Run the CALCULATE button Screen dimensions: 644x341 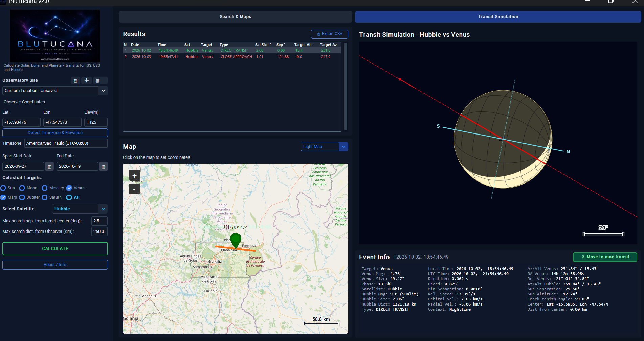(x=55, y=249)
